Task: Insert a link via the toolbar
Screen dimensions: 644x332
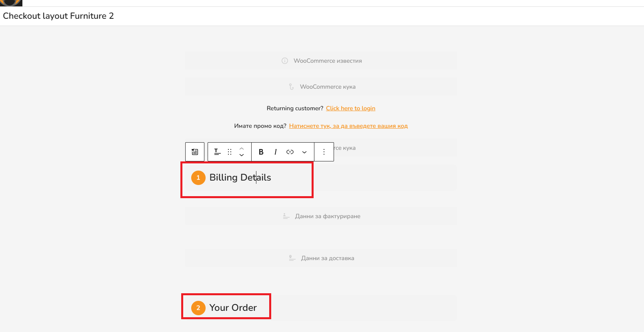Action: [x=290, y=152]
